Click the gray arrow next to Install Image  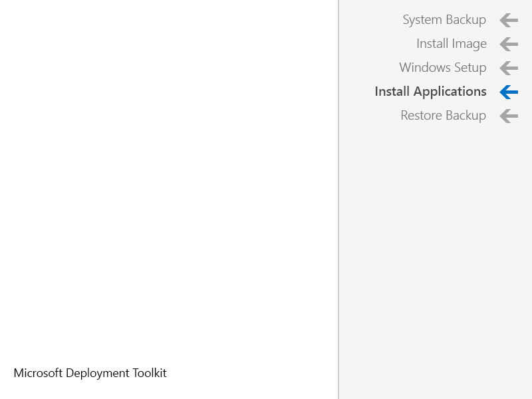(509, 44)
